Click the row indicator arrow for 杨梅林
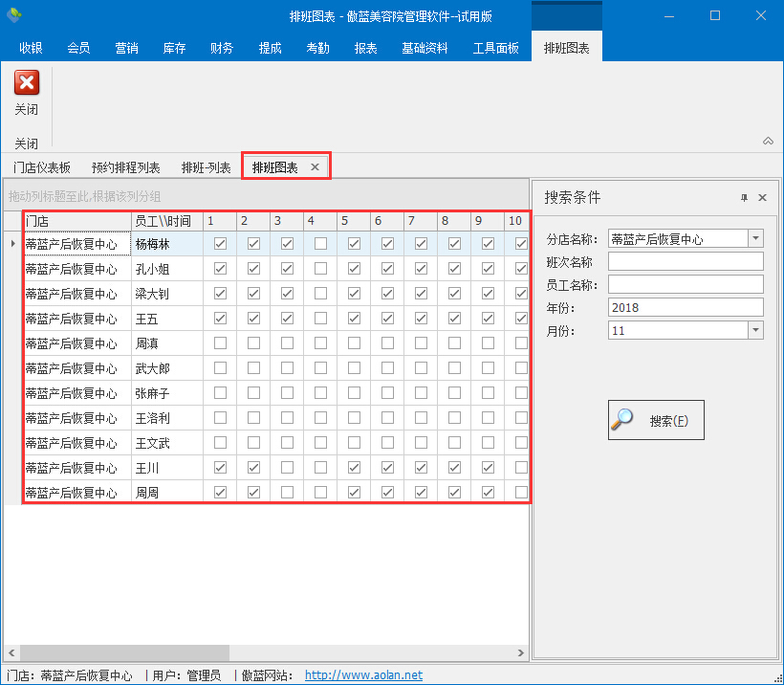Viewport: 784px width, 685px height. [x=12, y=244]
